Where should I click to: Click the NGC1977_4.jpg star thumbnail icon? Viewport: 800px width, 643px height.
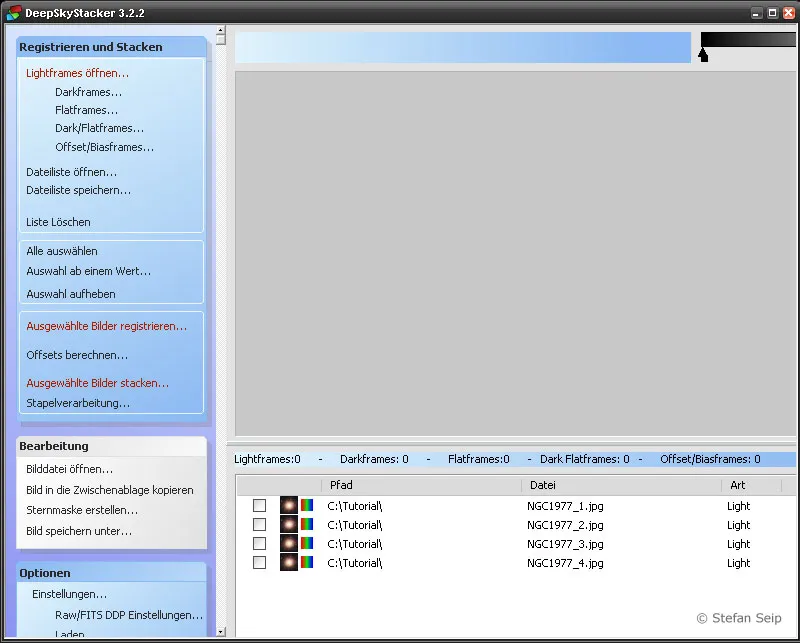289,562
